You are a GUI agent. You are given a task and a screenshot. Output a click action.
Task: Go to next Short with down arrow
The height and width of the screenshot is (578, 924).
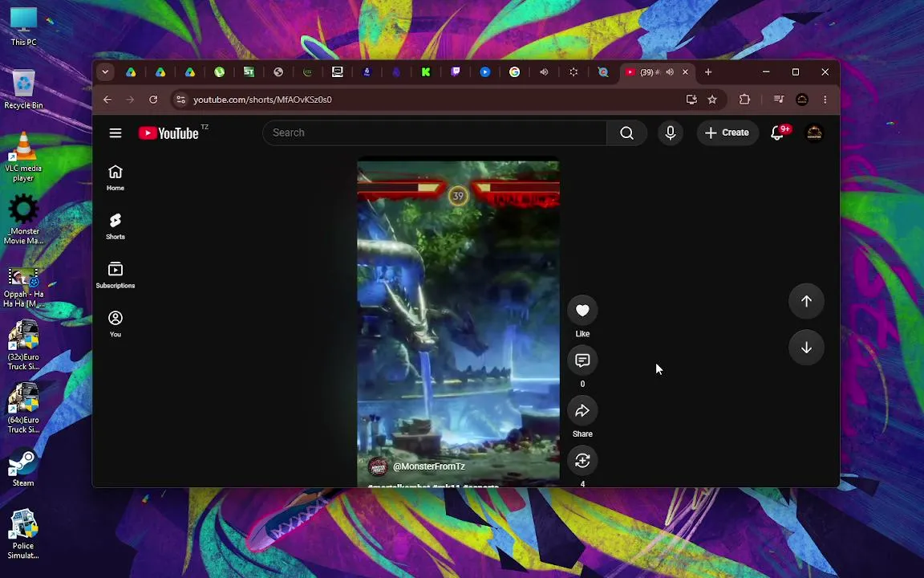806,348
